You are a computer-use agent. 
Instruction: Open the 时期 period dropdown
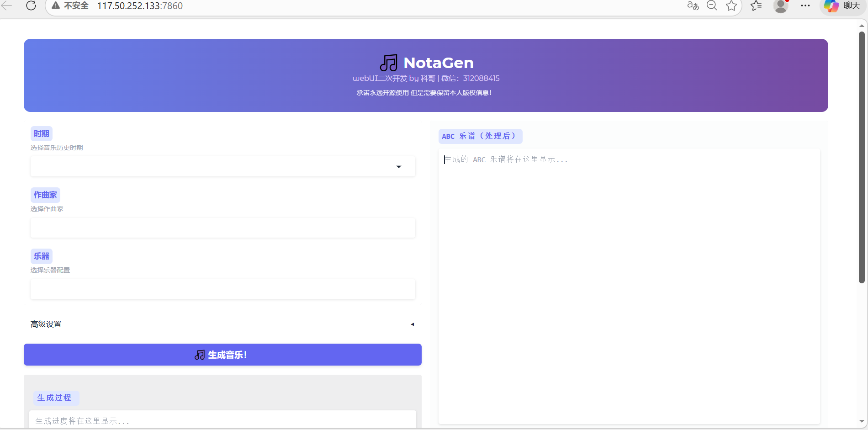[x=222, y=166]
